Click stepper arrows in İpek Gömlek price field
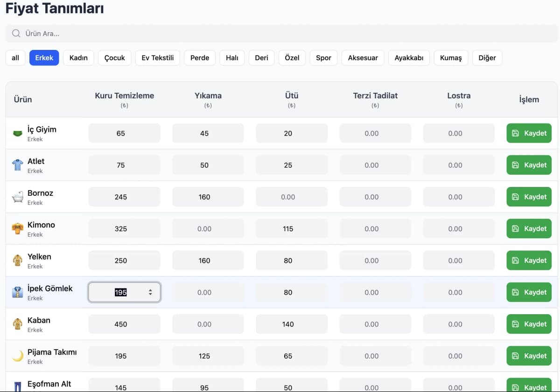This screenshot has height=392, width=560. point(150,292)
